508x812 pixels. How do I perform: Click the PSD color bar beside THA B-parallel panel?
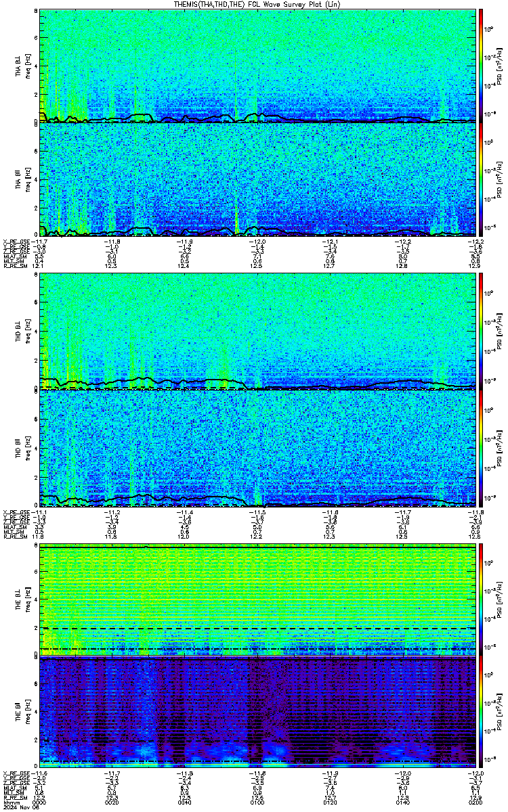coord(481,179)
